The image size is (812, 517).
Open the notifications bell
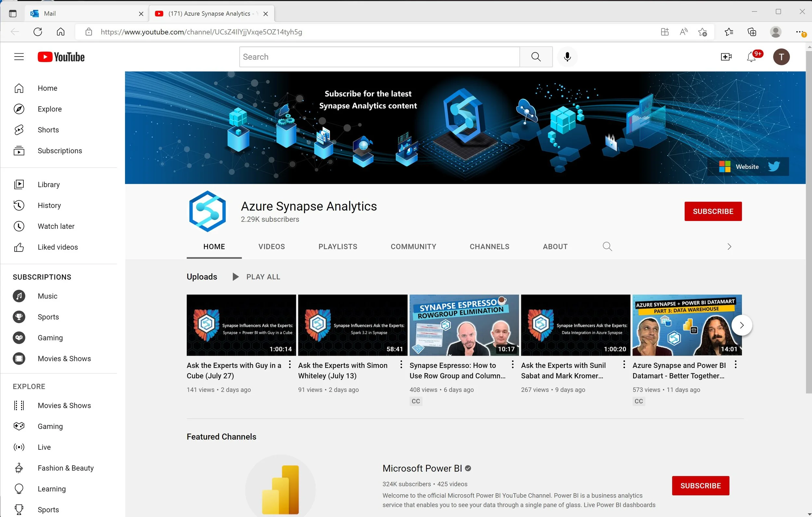point(751,57)
